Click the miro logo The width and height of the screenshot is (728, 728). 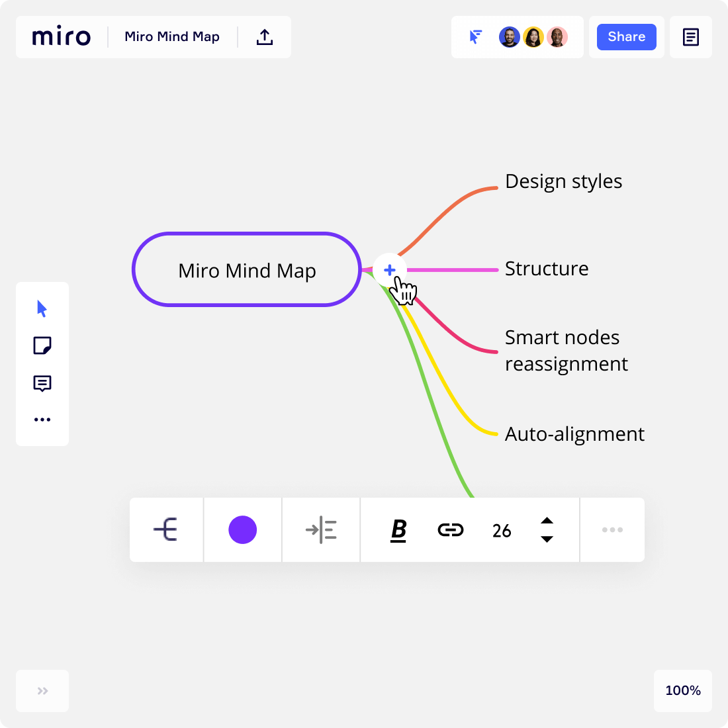(62, 36)
